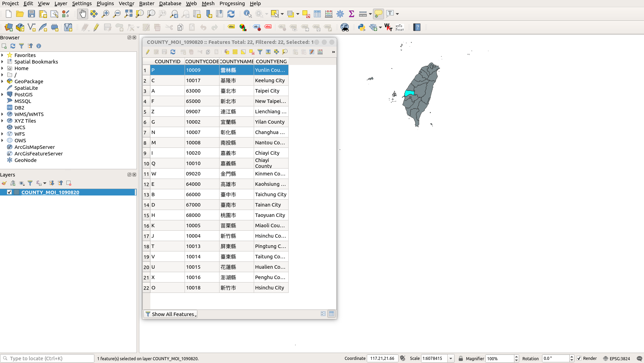Open the Processing menu
Viewport: 644px width, 363px height.
pos(232,3)
